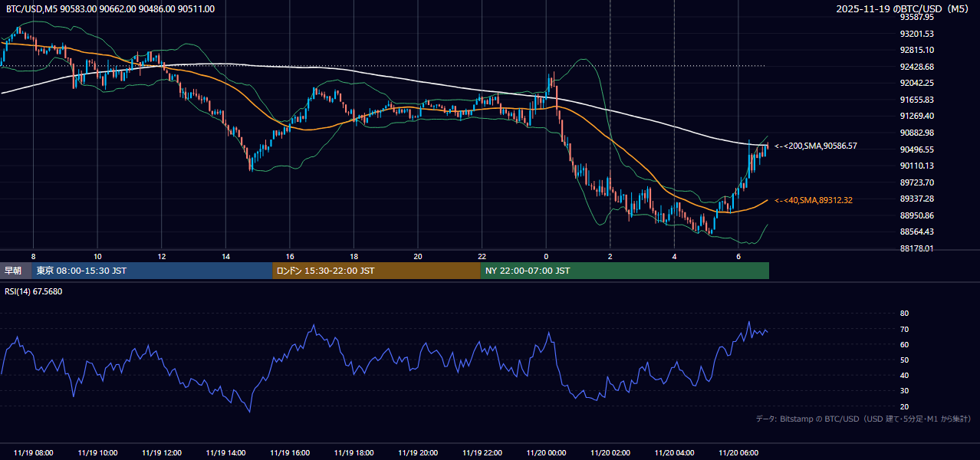Click hour tick 18 under the price chart
This screenshot has width=980, height=460.
354,256
